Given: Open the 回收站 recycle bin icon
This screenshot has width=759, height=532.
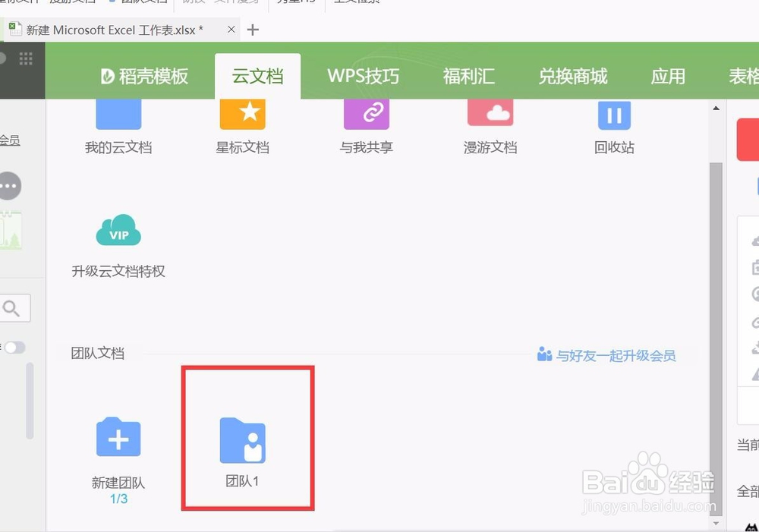Looking at the screenshot, I should click(x=614, y=114).
